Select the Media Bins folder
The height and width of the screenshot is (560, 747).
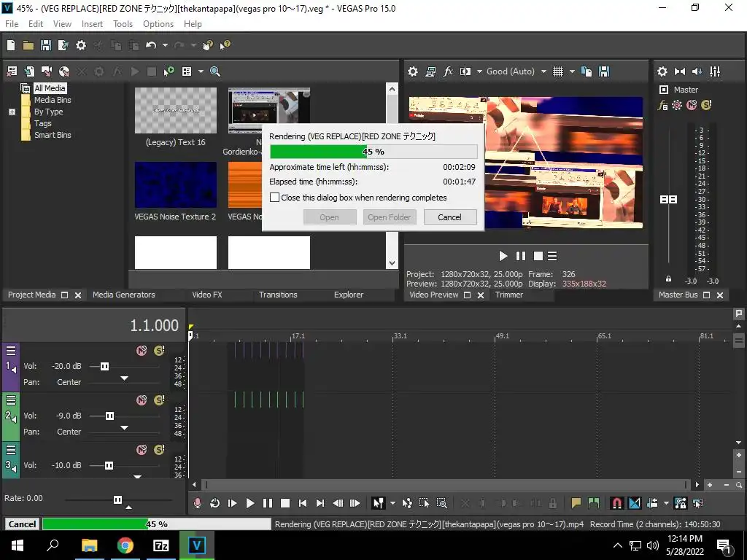pyautogui.click(x=53, y=100)
